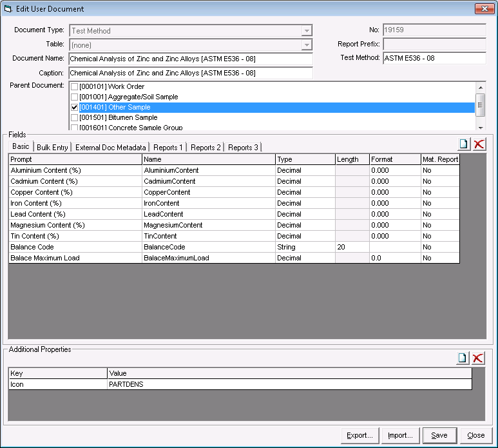Expand the Table dropdown list
The width and height of the screenshot is (498, 448).
(307, 45)
